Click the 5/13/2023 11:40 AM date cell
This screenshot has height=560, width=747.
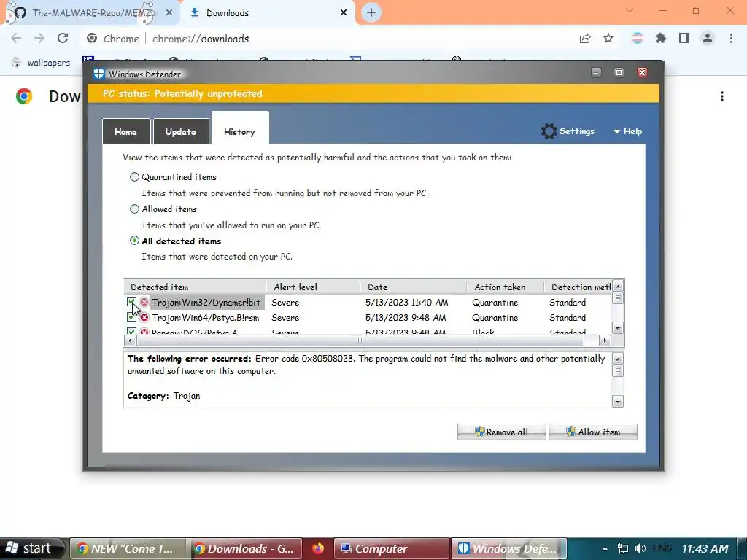[407, 303]
